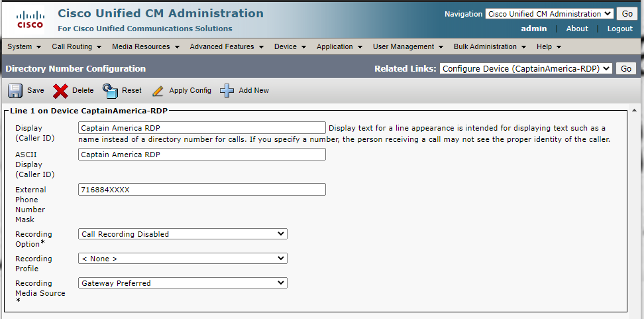This screenshot has width=644, height=319.
Task: Click the Go button beside Related Links
Action: click(x=625, y=68)
